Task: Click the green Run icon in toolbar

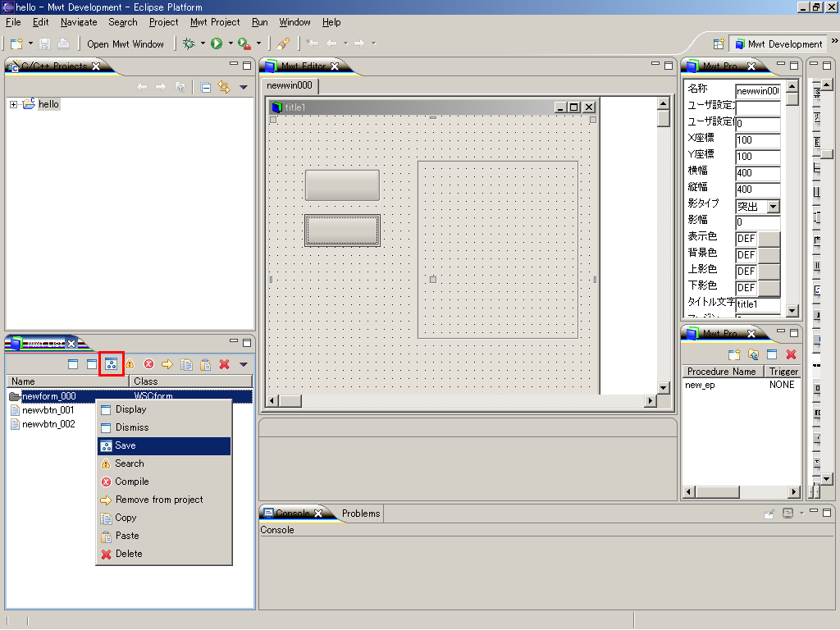Action: click(217, 43)
